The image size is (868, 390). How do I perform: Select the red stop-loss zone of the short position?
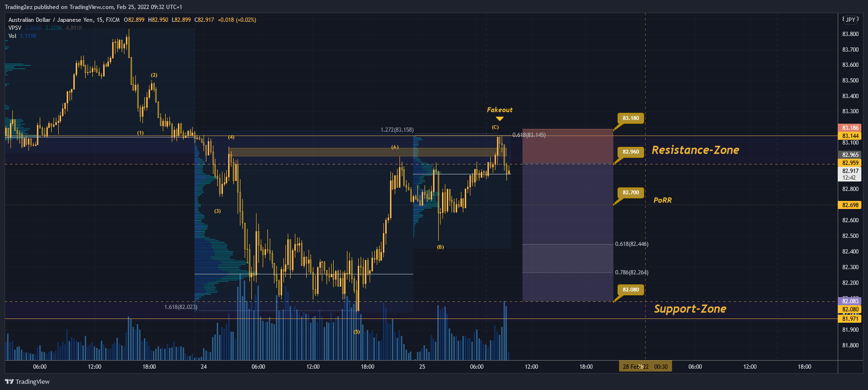(x=567, y=146)
